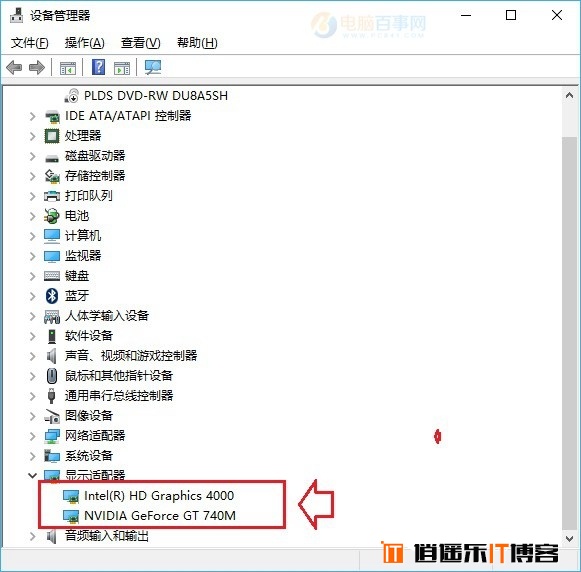Viewport: 581px width, 572px height.
Task: Open the 操作(A) menu
Action: point(84,43)
